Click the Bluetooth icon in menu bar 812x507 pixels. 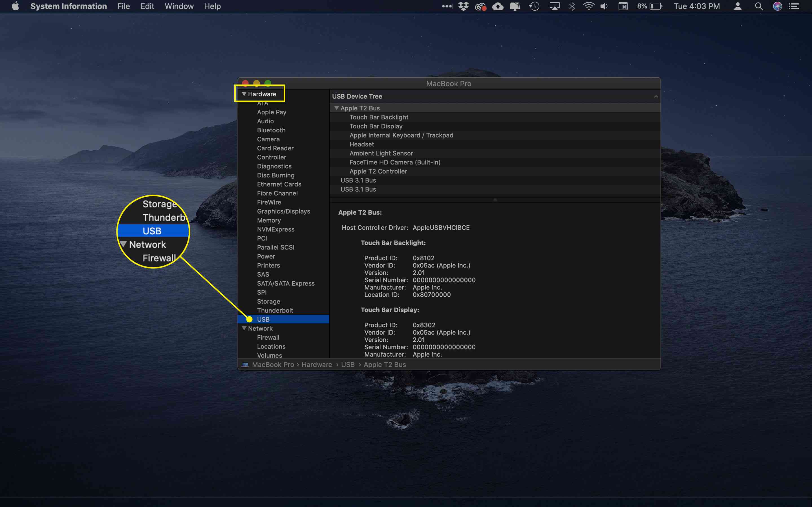point(571,6)
